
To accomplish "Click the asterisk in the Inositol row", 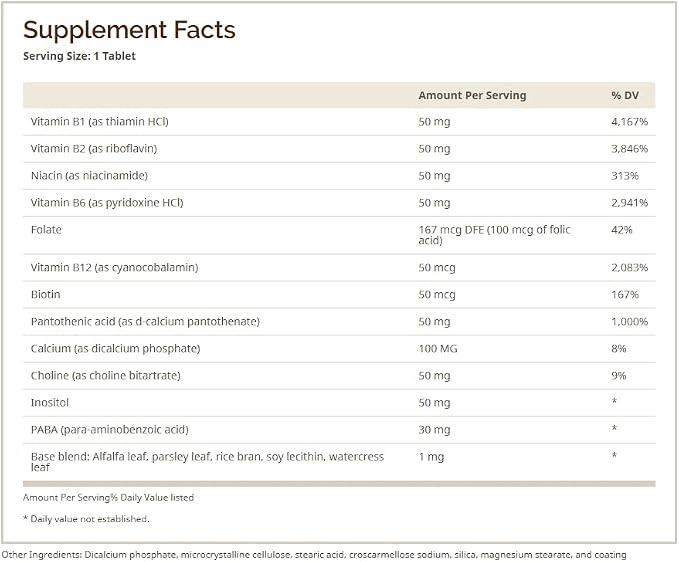I will (x=614, y=401).
